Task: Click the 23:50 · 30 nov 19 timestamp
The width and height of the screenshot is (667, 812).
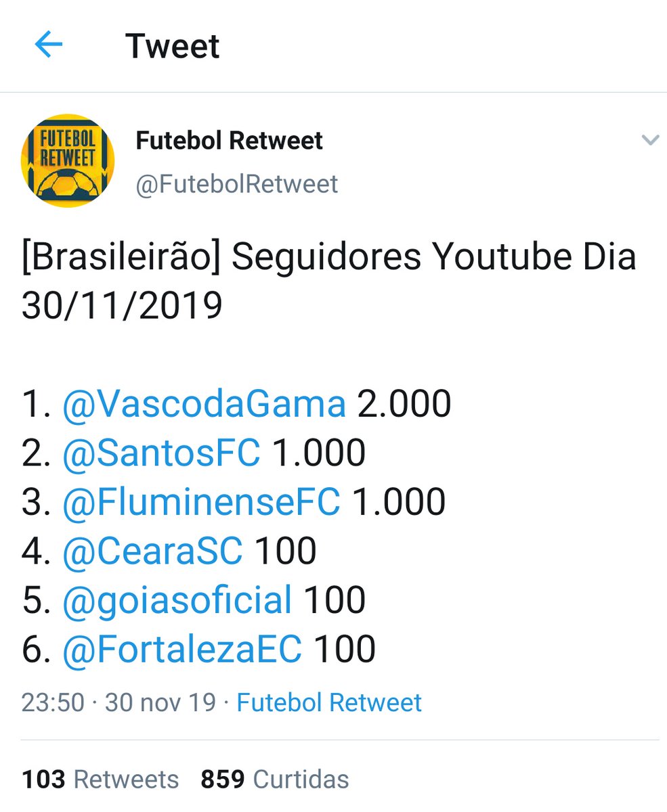Action: (x=119, y=702)
